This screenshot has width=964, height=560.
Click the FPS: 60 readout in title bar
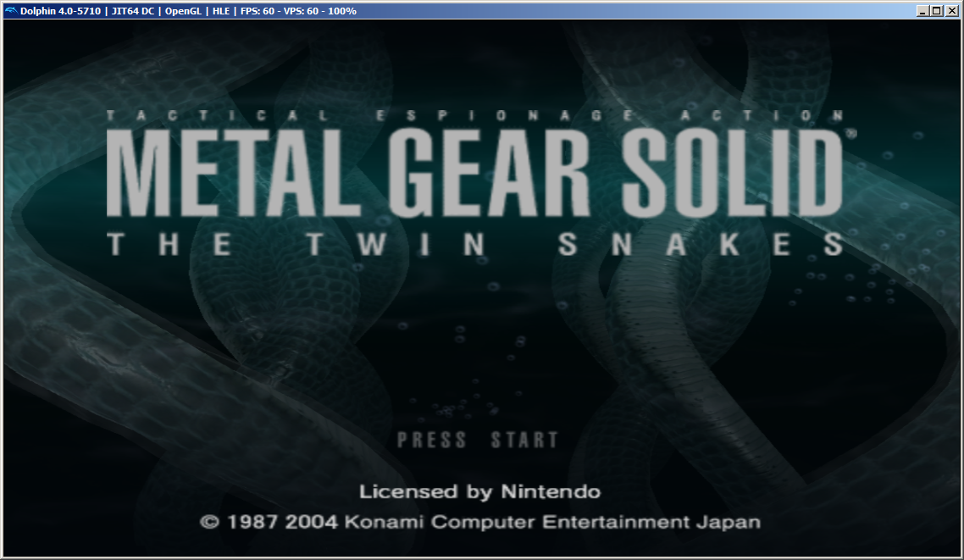pyautogui.click(x=257, y=11)
